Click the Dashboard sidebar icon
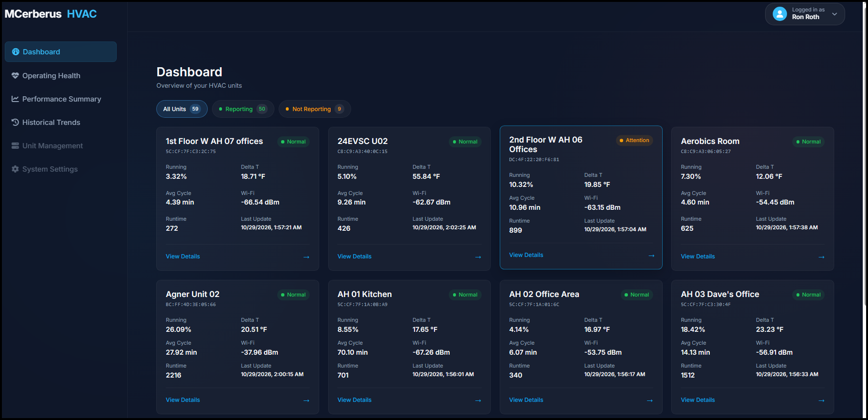Screen dimensions: 868x420 (16, 52)
